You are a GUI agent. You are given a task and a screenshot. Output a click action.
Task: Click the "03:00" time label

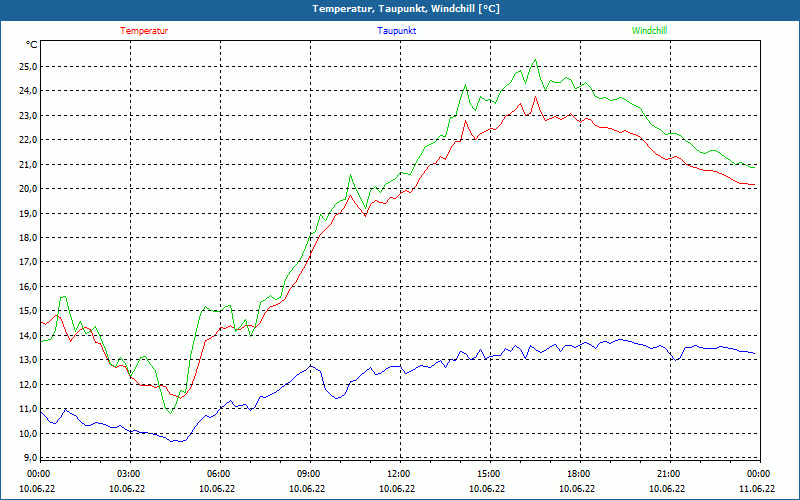click(x=129, y=474)
